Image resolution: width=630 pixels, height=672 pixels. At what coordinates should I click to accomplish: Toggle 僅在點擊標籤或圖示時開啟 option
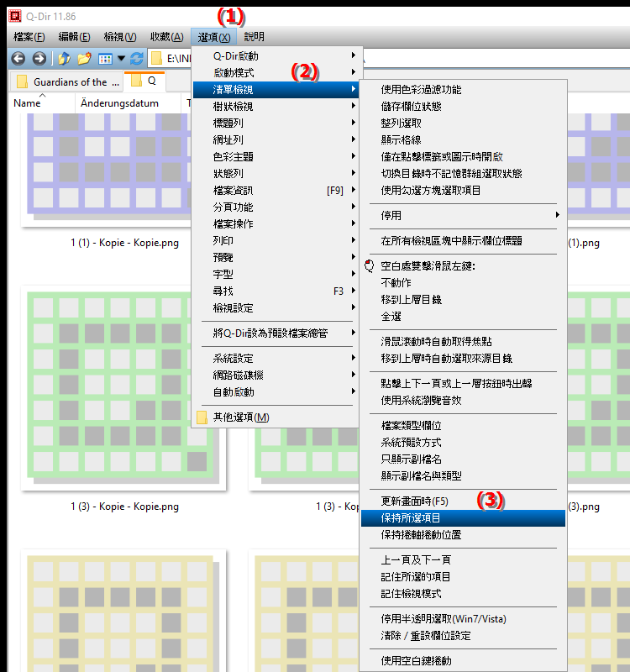[463, 157]
